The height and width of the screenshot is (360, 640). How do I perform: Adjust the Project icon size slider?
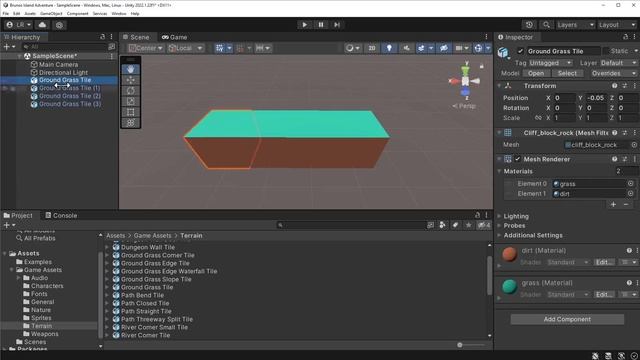click(460, 345)
